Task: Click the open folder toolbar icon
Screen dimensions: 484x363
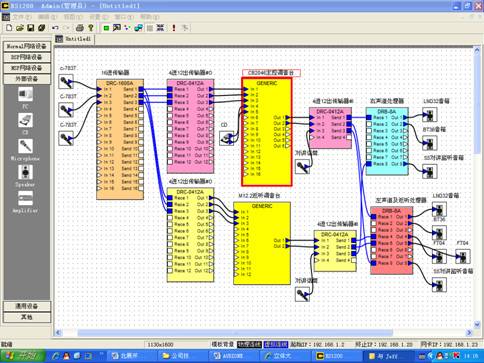Action: coord(20,28)
